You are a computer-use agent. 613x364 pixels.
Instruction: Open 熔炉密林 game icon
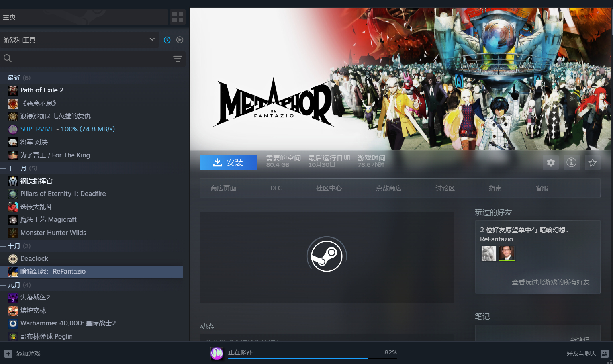pyautogui.click(x=13, y=311)
